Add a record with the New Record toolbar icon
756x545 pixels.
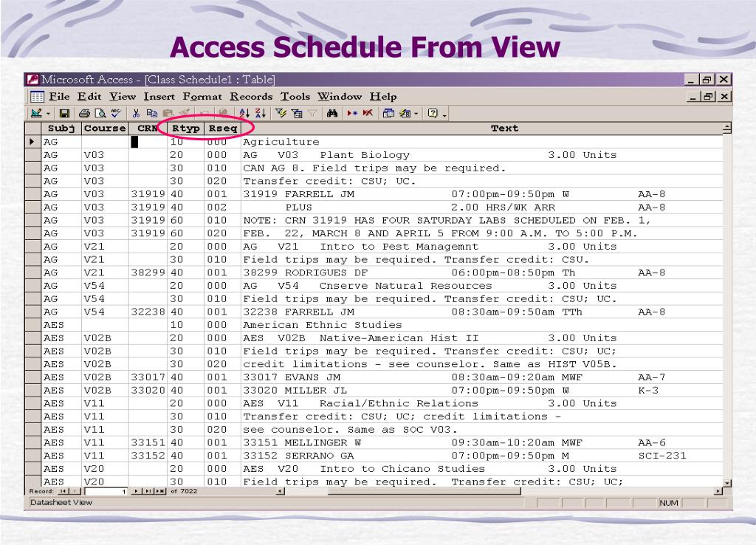pos(352,113)
